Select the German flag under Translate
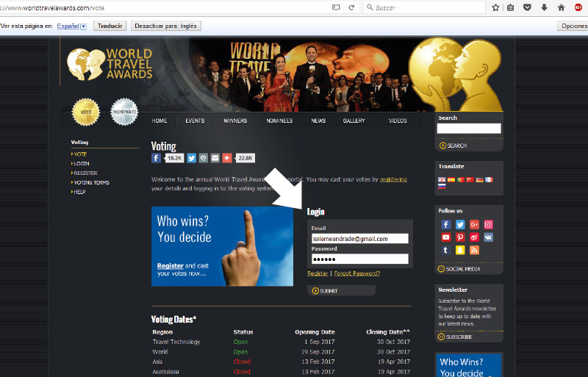This screenshot has height=377, width=588. click(480, 180)
